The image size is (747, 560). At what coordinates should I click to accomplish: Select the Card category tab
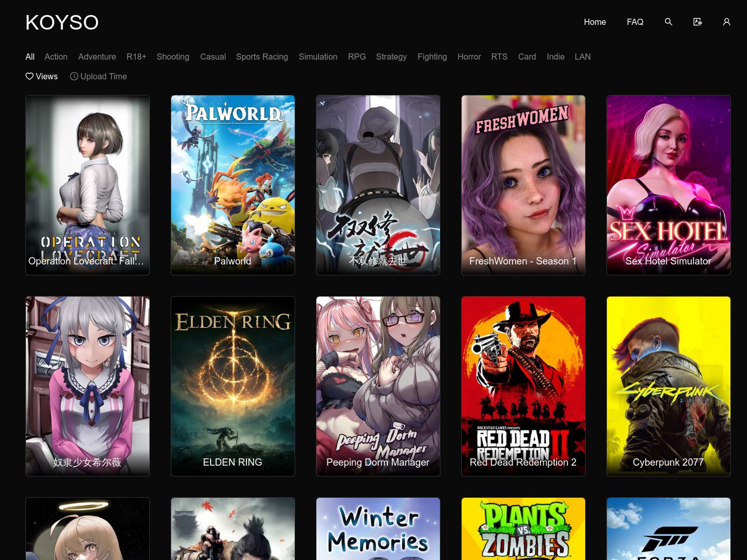[x=527, y=57]
